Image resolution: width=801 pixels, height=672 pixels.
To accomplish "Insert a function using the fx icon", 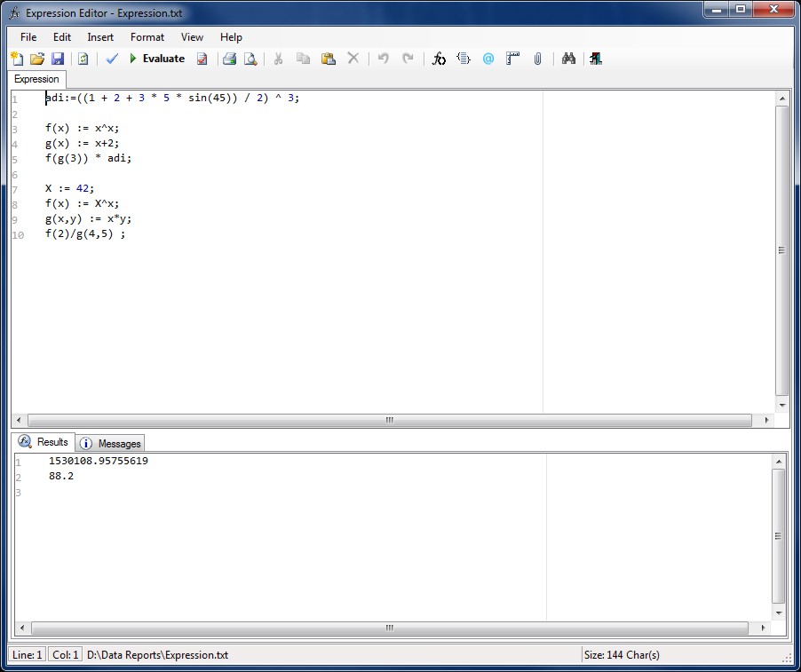I will pos(439,59).
